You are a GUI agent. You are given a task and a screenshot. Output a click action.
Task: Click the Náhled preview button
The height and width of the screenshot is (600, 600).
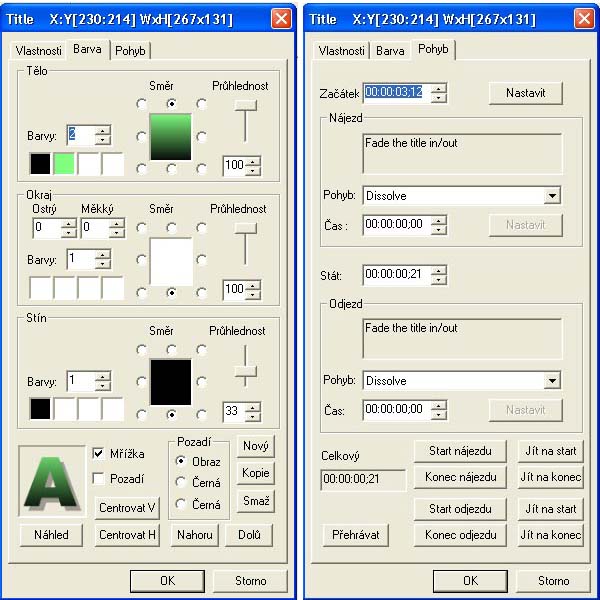click(x=52, y=535)
